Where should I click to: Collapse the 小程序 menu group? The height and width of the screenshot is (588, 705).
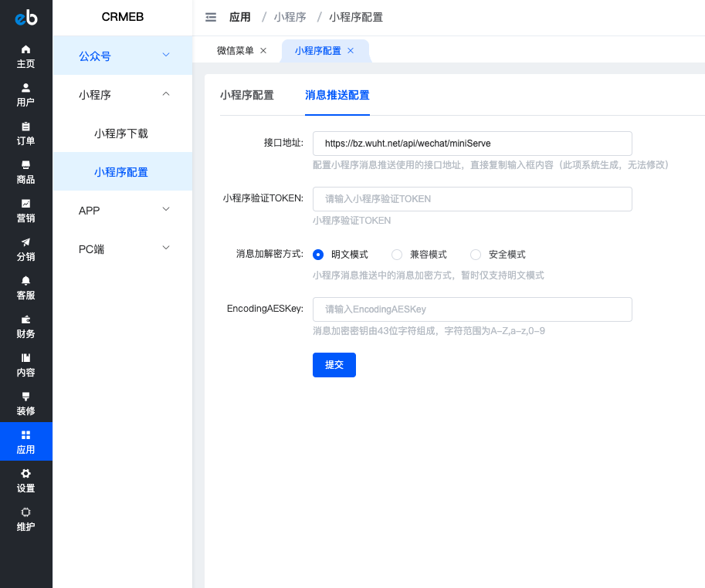(122, 94)
